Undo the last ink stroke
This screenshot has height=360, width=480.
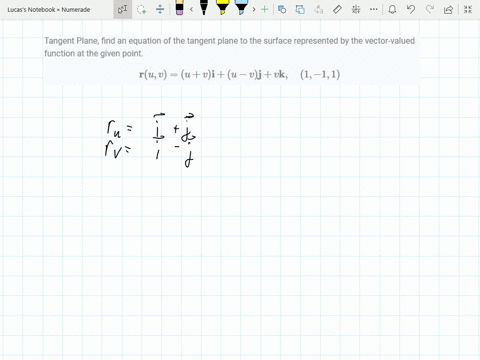(411, 9)
